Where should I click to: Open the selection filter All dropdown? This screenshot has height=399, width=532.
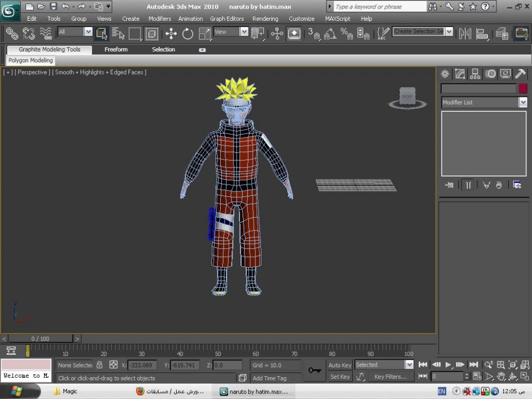click(88, 31)
